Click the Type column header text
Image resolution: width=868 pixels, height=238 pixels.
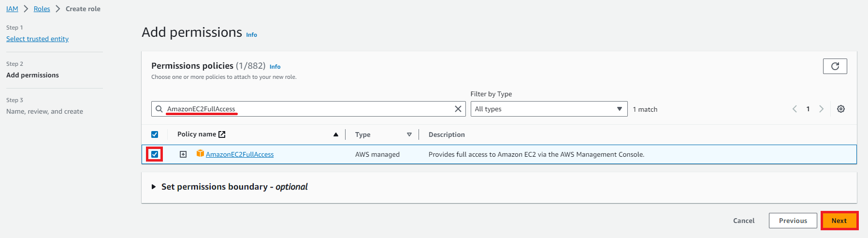point(363,134)
